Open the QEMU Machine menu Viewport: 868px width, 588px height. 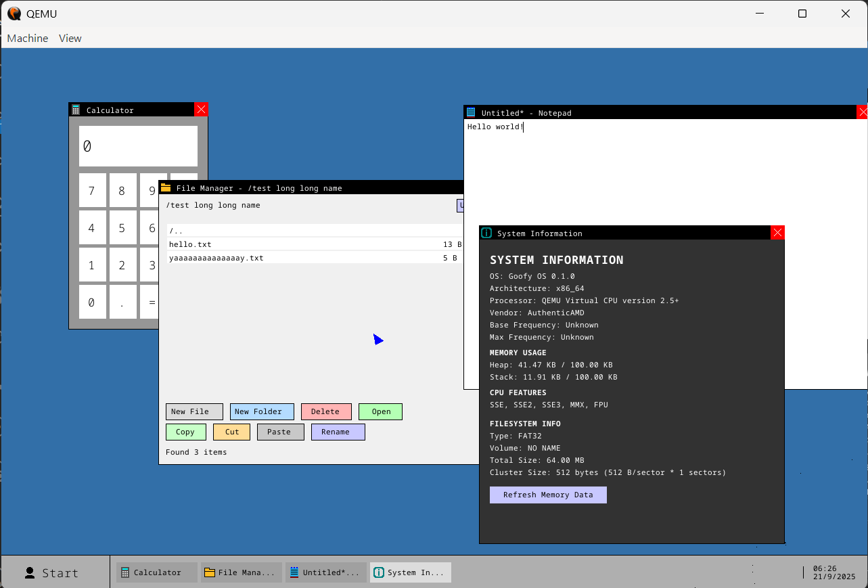[28, 39]
